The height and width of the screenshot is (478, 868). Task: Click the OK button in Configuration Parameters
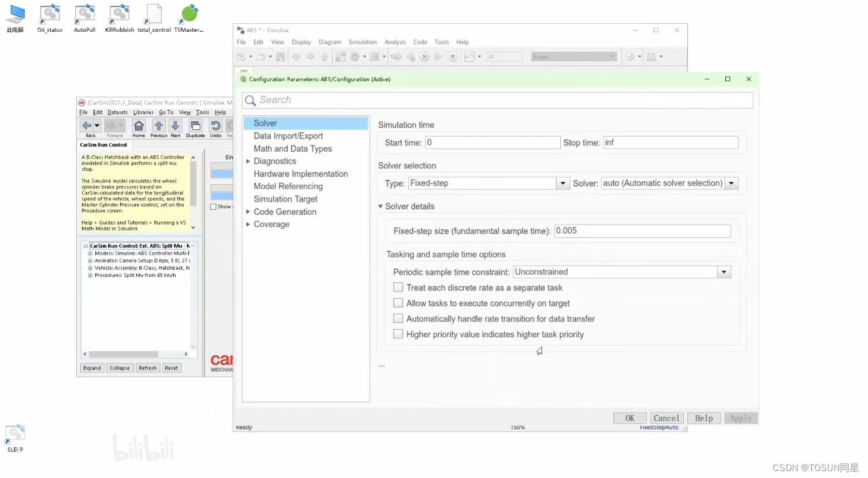pos(629,419)
